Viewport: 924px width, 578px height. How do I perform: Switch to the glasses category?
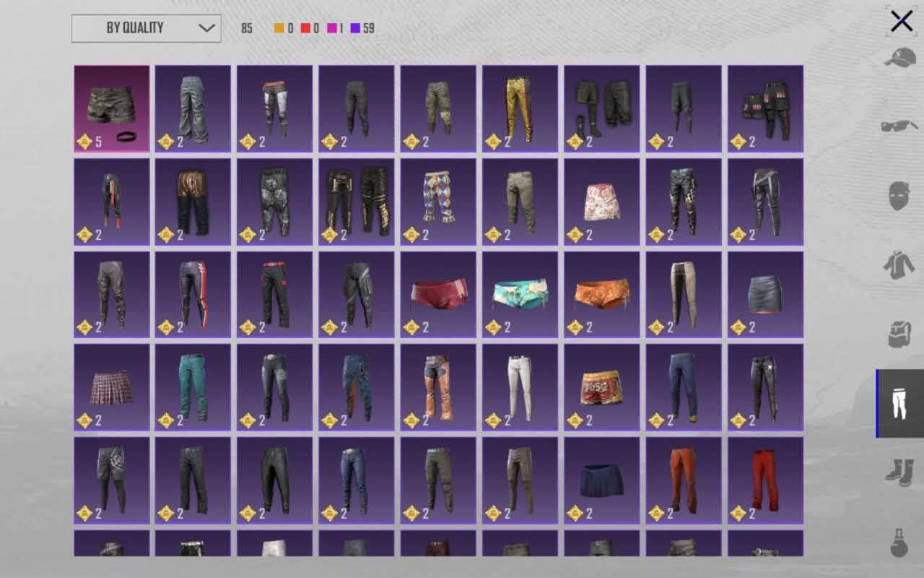(x=899, y=126)
